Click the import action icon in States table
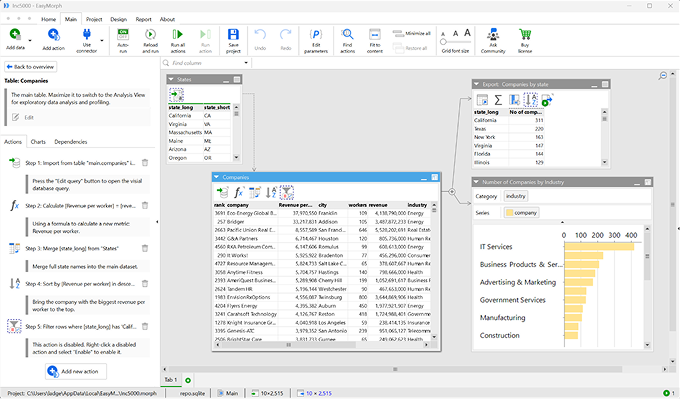 [x=176, y=94]
